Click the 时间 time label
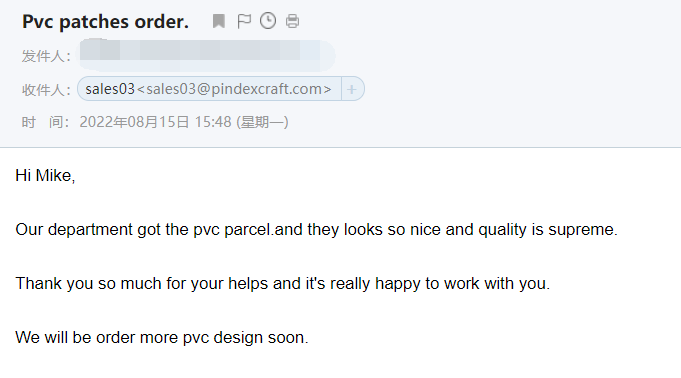Viewport: 681px width, 378px height. click(45, 122)
